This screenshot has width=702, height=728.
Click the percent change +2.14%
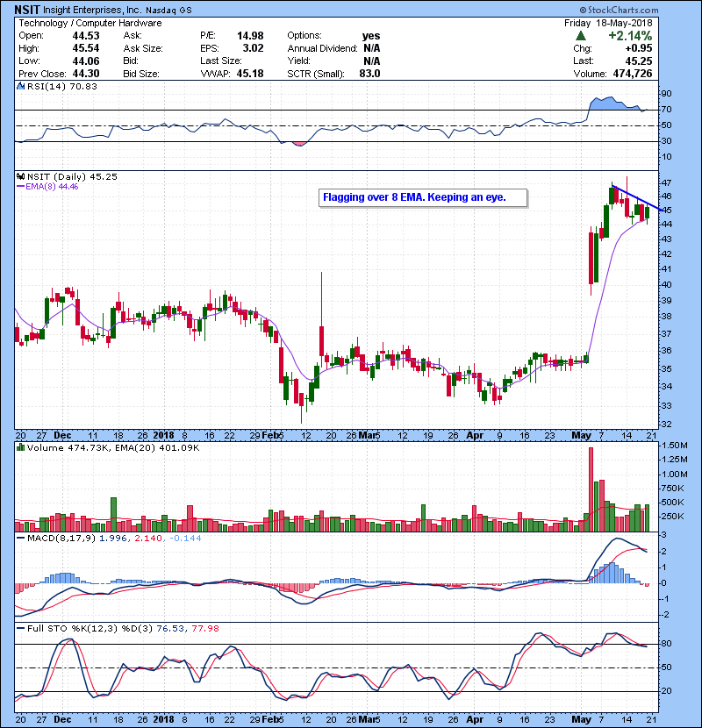tap(630, 36)
